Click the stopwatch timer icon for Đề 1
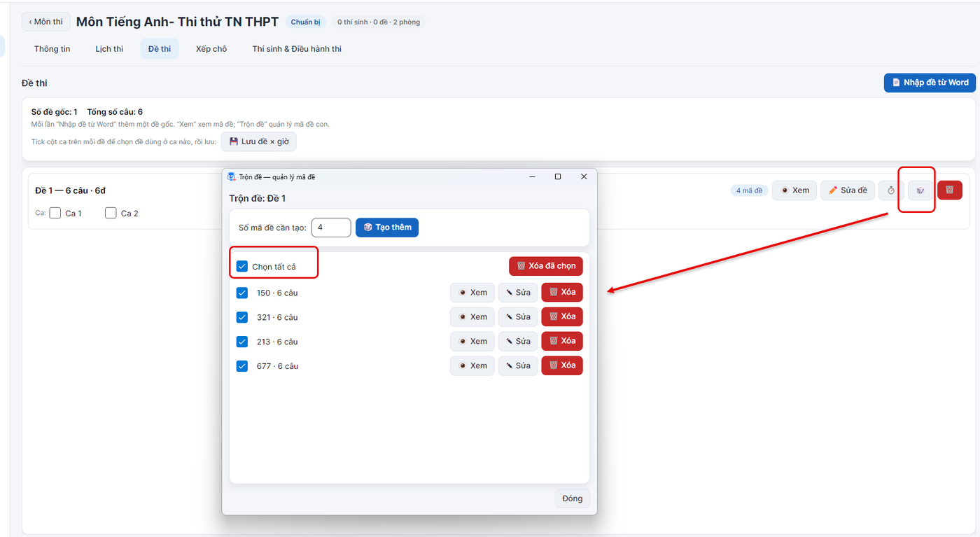Screen dimensions: 980x537 click(x=891, y=190)
